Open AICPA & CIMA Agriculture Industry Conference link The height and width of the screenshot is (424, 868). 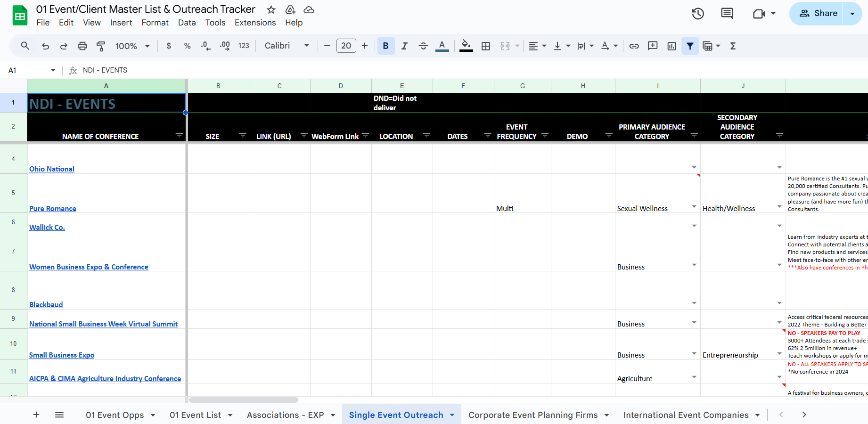105,378
